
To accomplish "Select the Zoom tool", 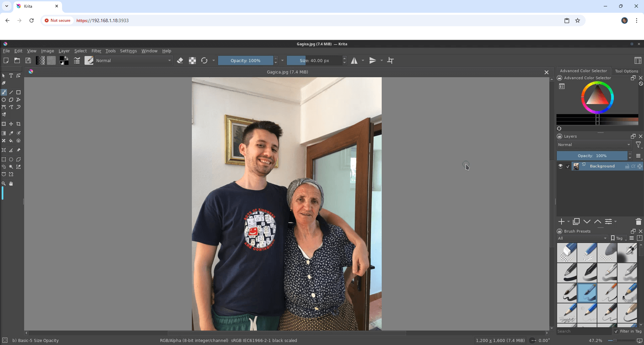I will [4, 184].
